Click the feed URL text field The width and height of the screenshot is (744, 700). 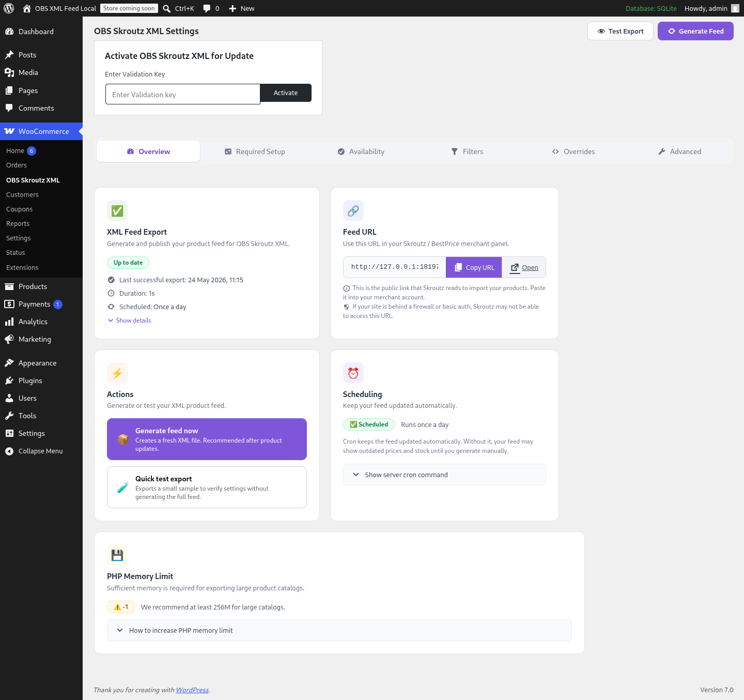[395, 267]
